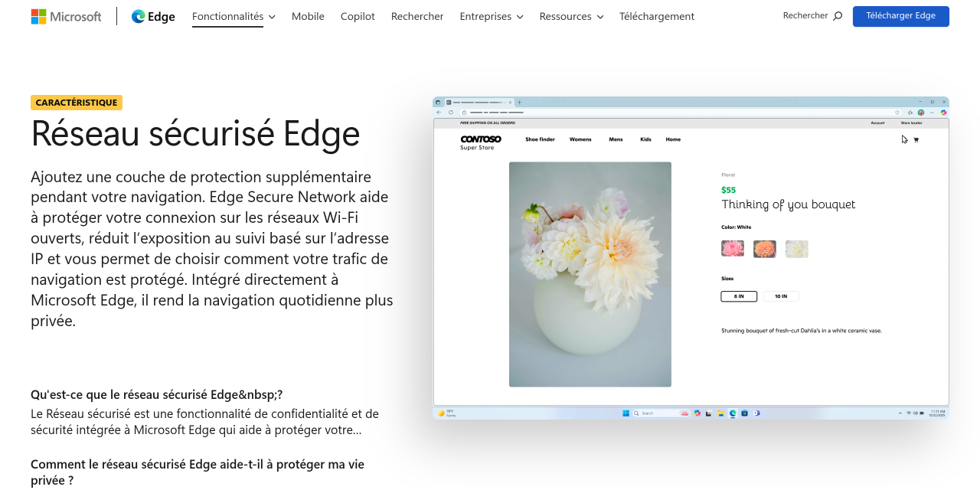Expand the Entreprises menu
The width and height of the screenshot is (980, 490).
pyautogui.click(x=492, y=16)
